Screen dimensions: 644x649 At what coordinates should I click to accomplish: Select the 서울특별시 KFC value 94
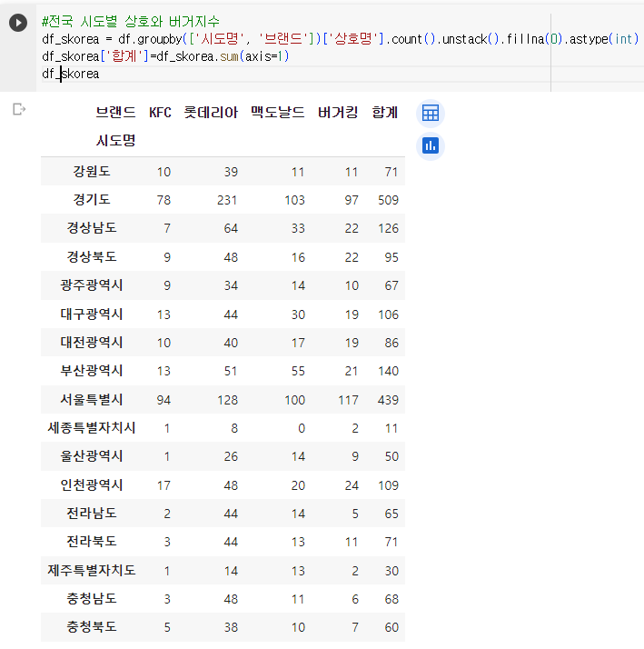click(163, 400)
